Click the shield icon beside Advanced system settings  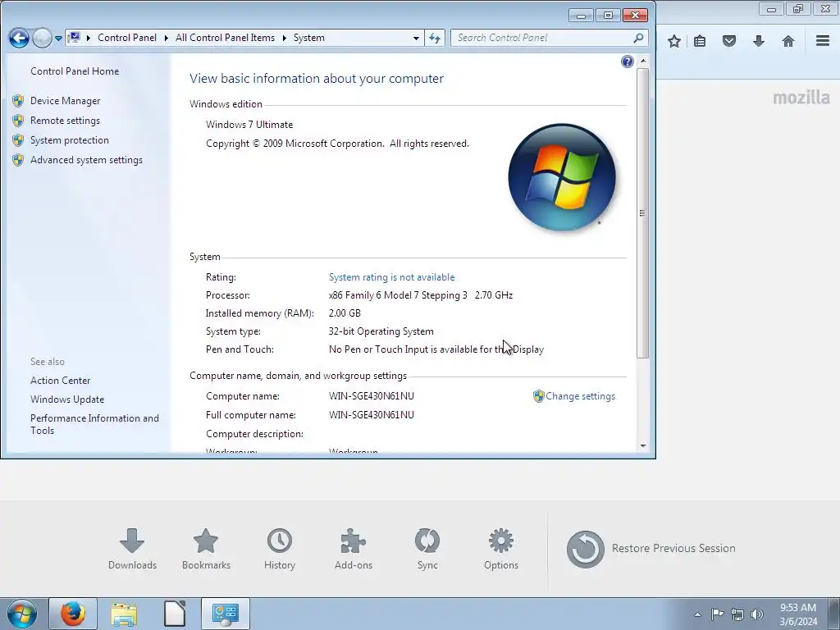[x=18, y=160]
